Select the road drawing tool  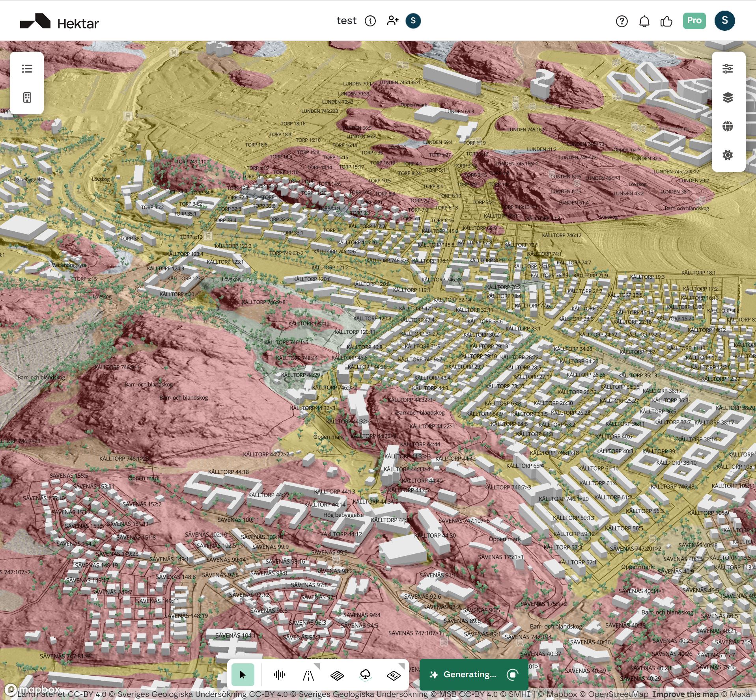pos(308,676)
